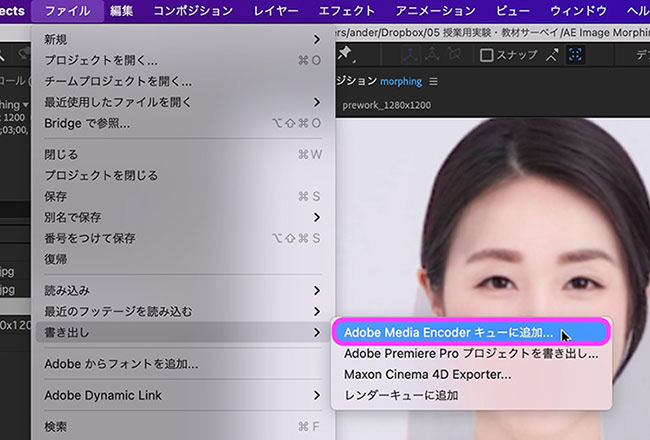Choose 検索 menu item

click(x=183, y=426)
